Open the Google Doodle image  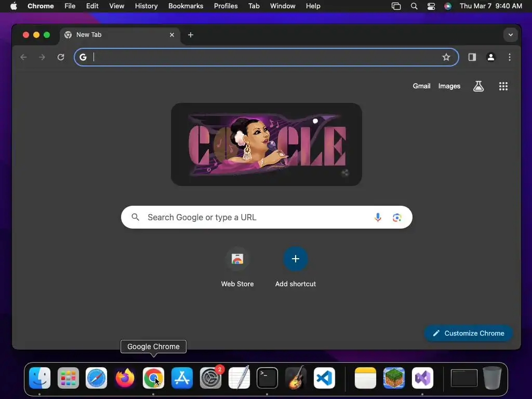coord(267,144)
